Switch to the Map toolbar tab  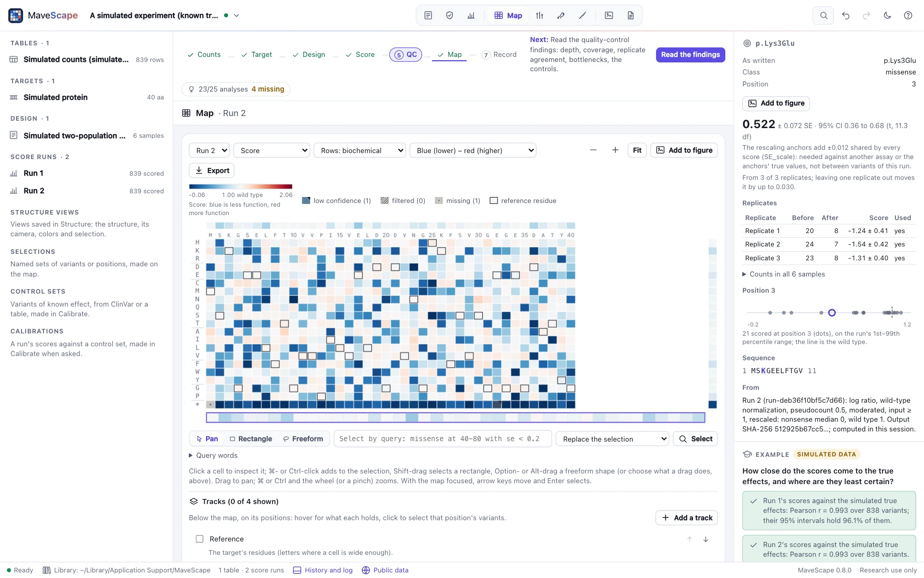pos(508,15)
